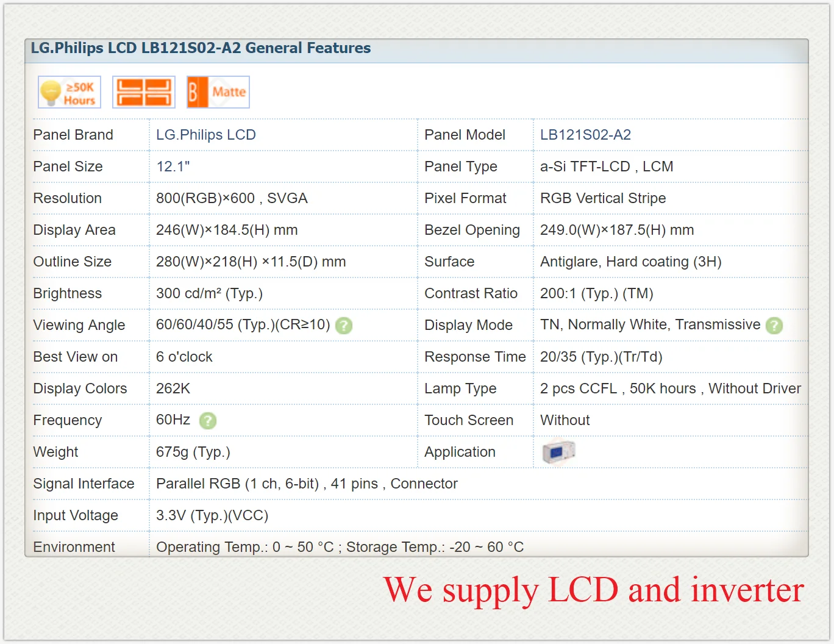Click the Contrast Ratio 200:1 value
This screenshot has height=644, width=834.
[596, 293]
